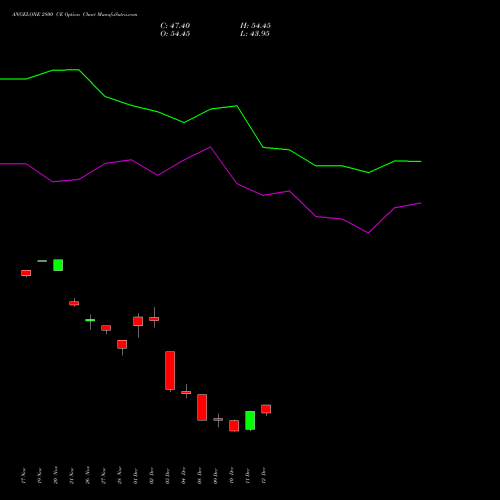
Task: Select the green candlestick above 11 Dec
Action: click(x=250, y=420)
